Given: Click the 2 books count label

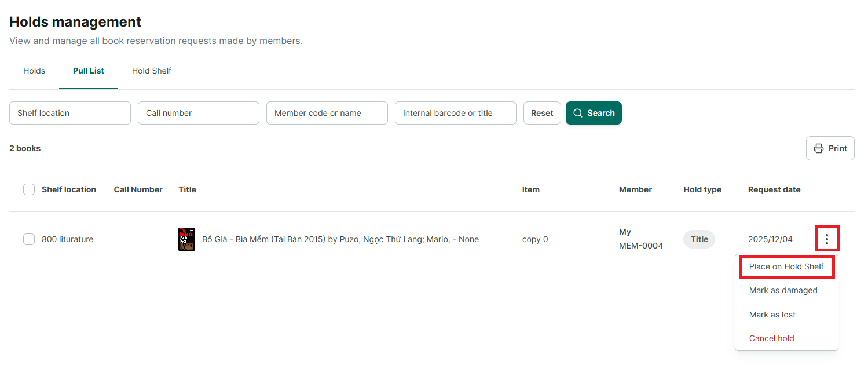Looking at the screenshot, I should (25, 148).
